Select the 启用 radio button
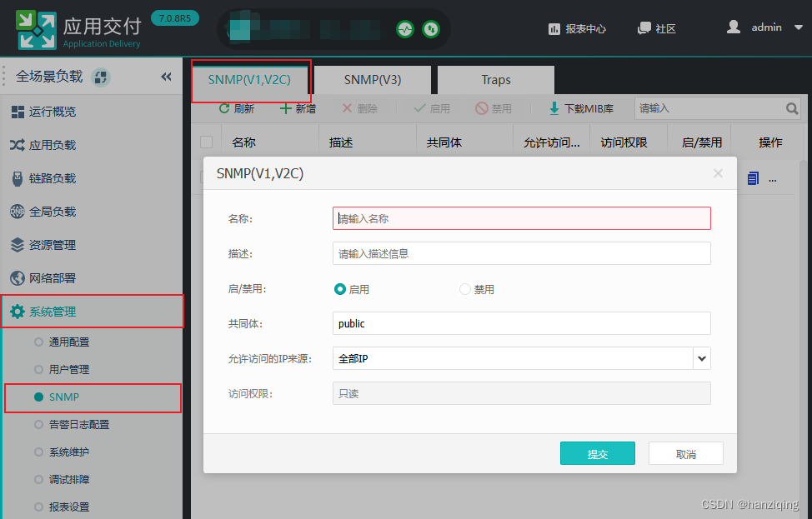The width and height of the screenshot is (812, 519). 339,289
